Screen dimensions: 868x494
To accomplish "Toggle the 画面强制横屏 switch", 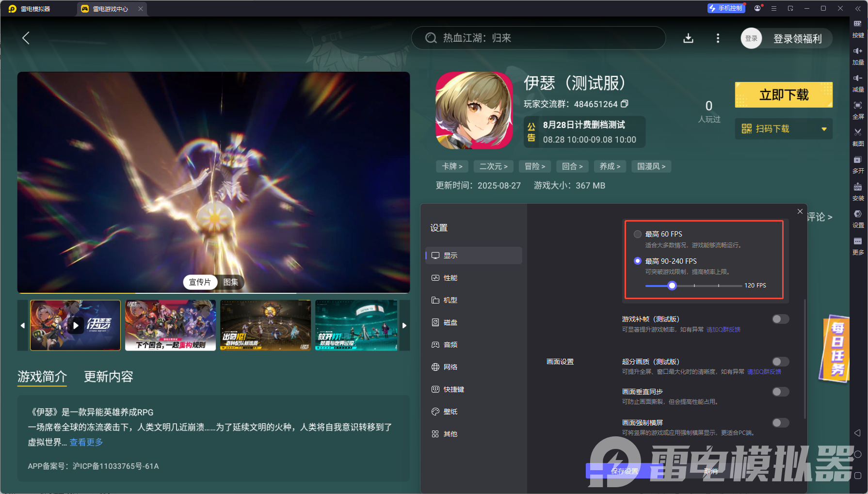I will [781, 423].
